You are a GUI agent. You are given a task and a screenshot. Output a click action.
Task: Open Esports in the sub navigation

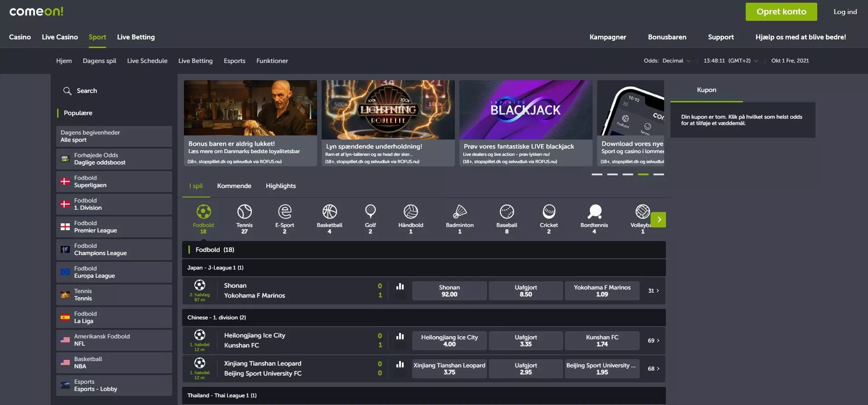[235, 61]
